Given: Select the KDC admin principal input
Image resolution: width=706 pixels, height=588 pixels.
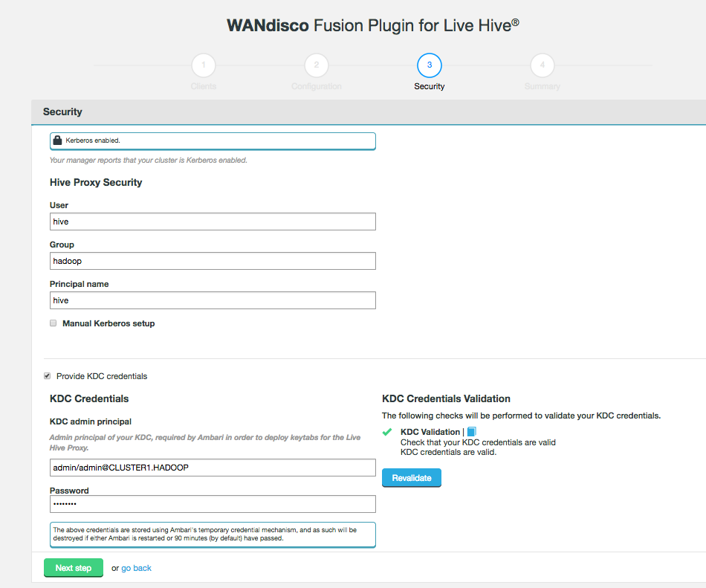Looking at the screenshot, I should [x=213, y=467].
